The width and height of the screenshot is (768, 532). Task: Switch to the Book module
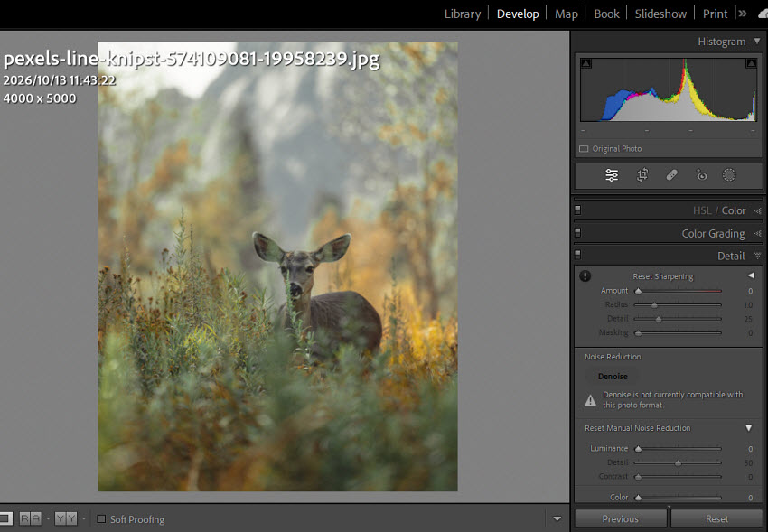click(606, 14)
